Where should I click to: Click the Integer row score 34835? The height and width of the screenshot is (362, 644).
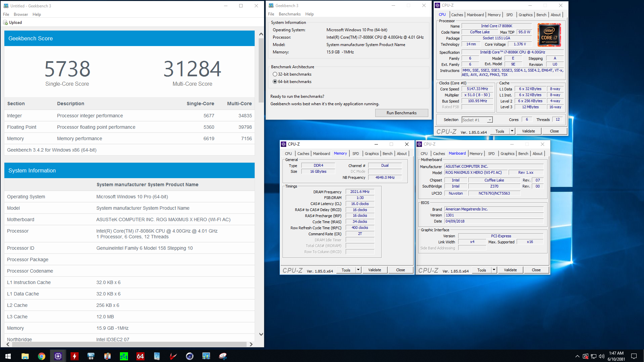click(x=245, y=116)
